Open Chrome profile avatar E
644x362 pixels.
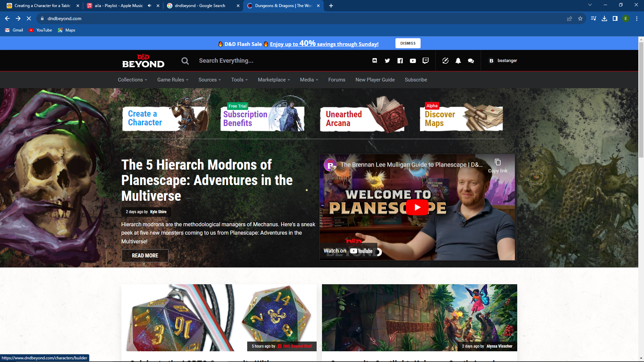point(626,18)
